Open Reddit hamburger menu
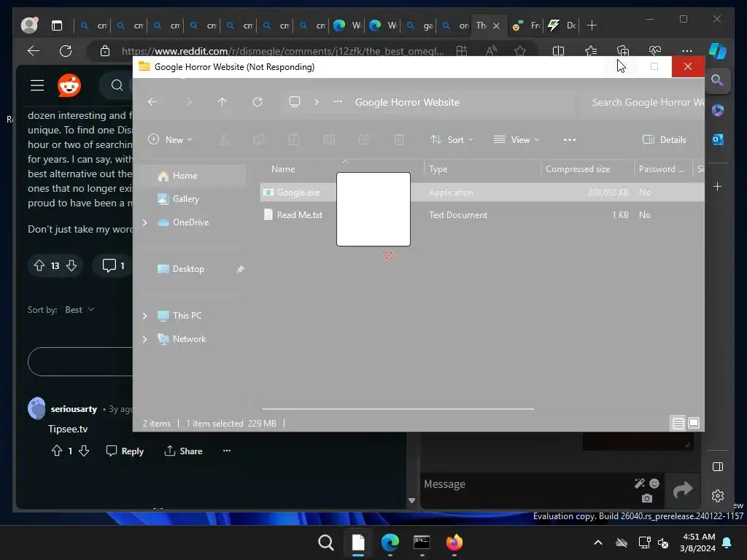The height and width of the screenshot is (560, 747). [37, 85]
